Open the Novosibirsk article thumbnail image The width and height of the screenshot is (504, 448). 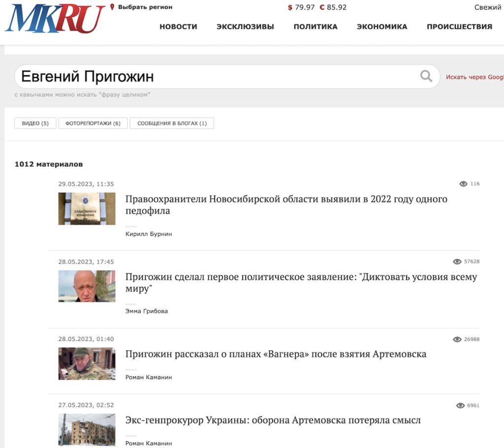pyautogui.click(x=87, y=209)
